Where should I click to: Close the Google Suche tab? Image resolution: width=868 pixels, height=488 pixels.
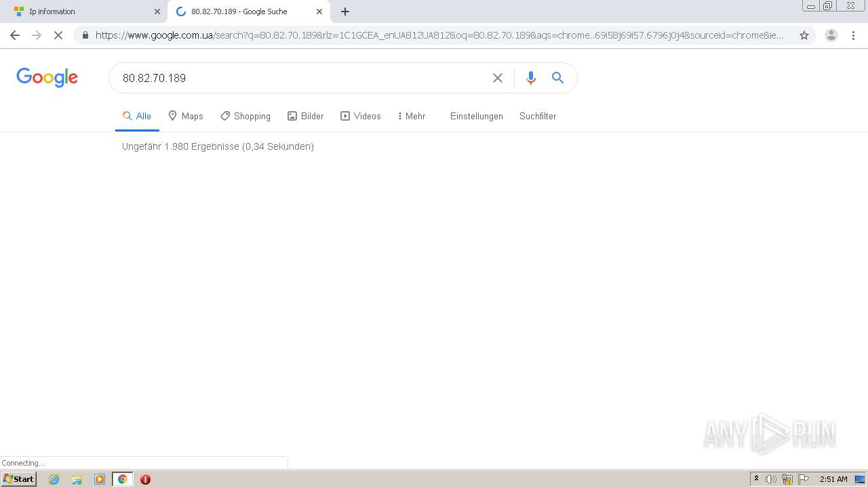pos(319,12)
